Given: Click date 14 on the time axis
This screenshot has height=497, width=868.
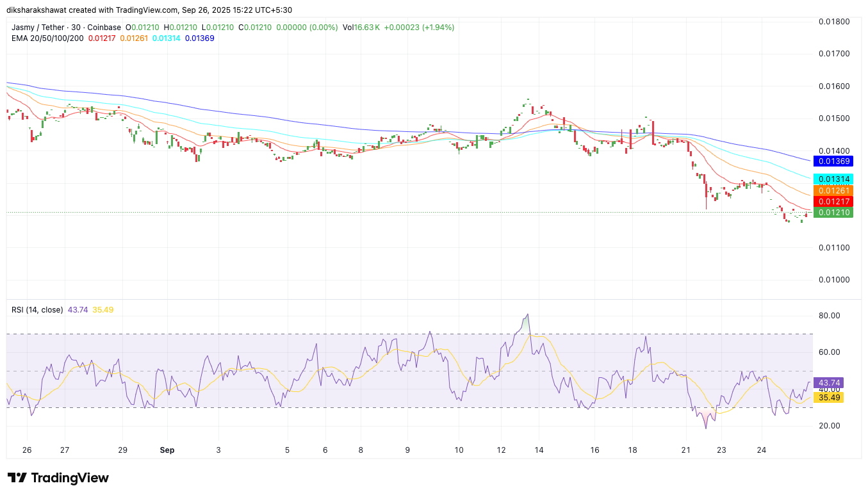Looking at the screenshot, I should pyautogui.click(x=539, y=450).
